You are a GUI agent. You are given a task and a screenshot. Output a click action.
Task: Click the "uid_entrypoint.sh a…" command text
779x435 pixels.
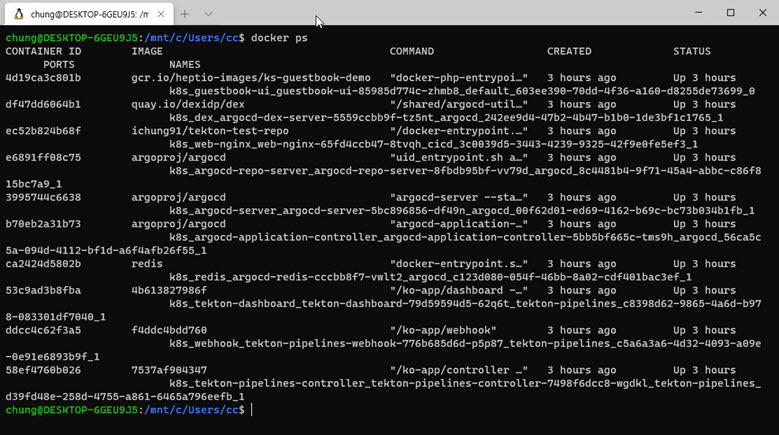[459, 157]
